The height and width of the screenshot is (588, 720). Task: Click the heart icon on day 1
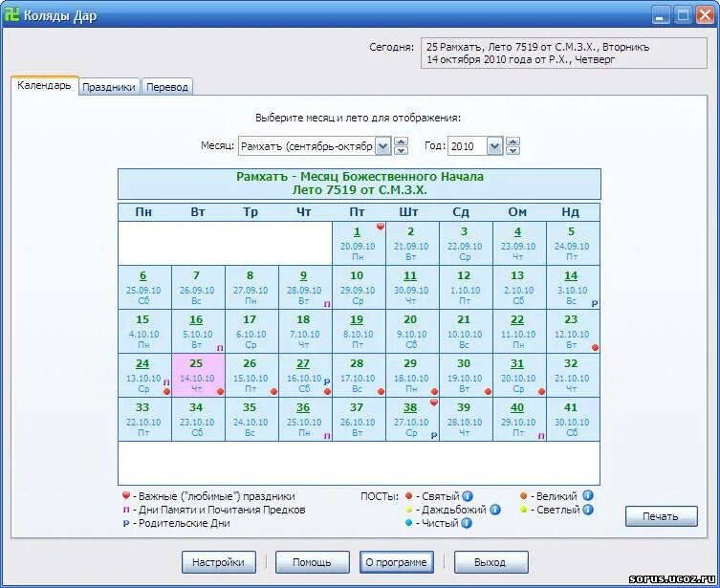pos(381,227)
